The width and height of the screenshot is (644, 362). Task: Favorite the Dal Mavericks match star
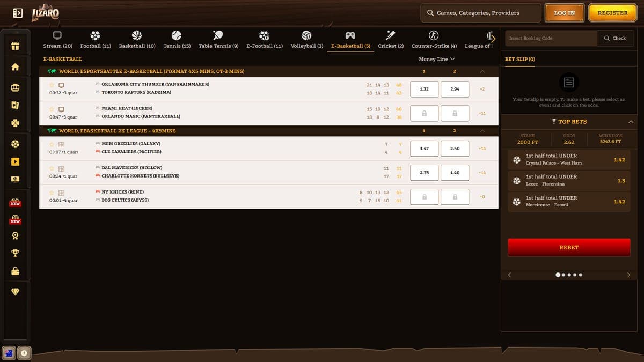pyautogui.click(x=52, y=168)
